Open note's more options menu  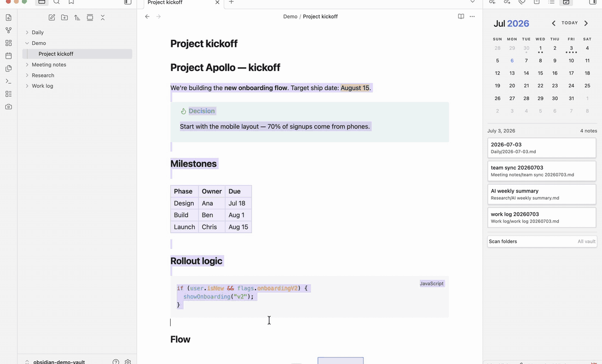pos(472,16)
